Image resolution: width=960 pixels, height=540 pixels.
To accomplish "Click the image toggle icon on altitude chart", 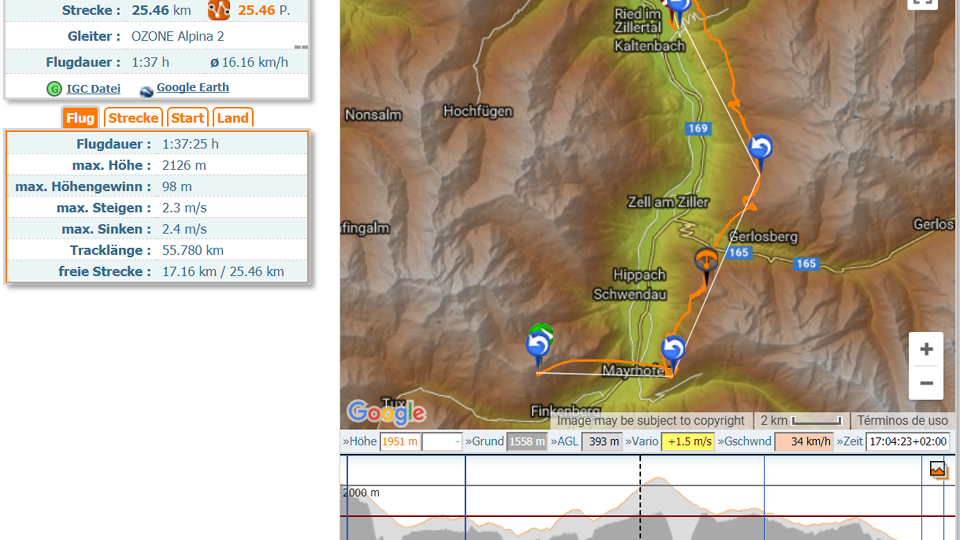I will 938,470.
